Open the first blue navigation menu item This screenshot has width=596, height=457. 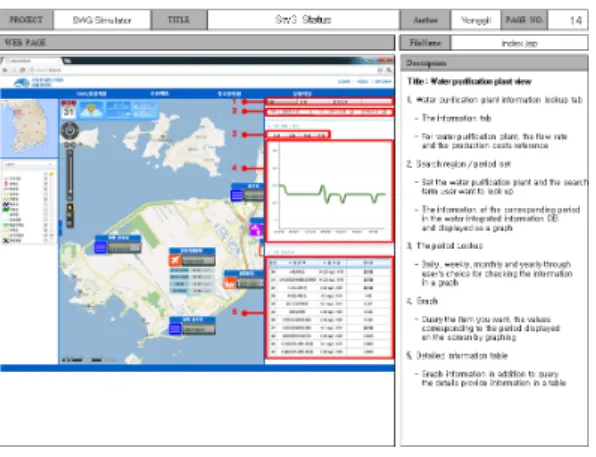[92, 94]
